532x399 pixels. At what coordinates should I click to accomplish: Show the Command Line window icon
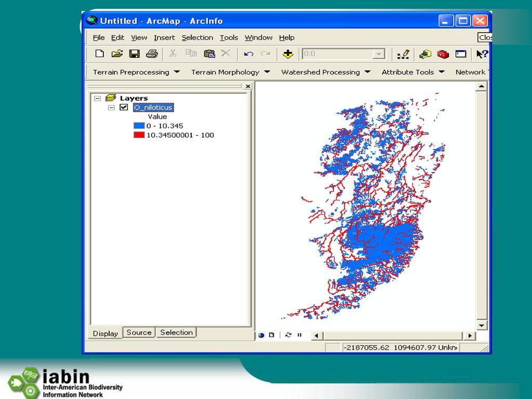click(461, 54)
